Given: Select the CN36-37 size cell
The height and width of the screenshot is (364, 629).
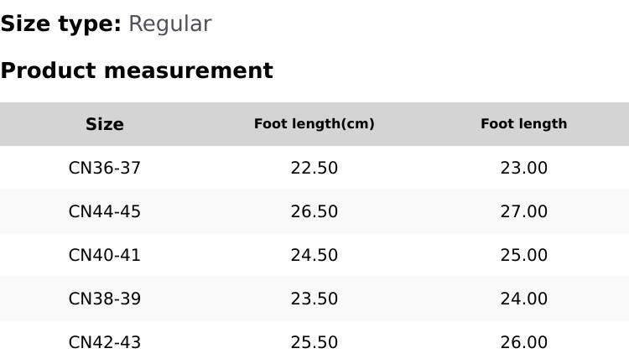Looking at the screenshot, I should click(x=105, y=168).
